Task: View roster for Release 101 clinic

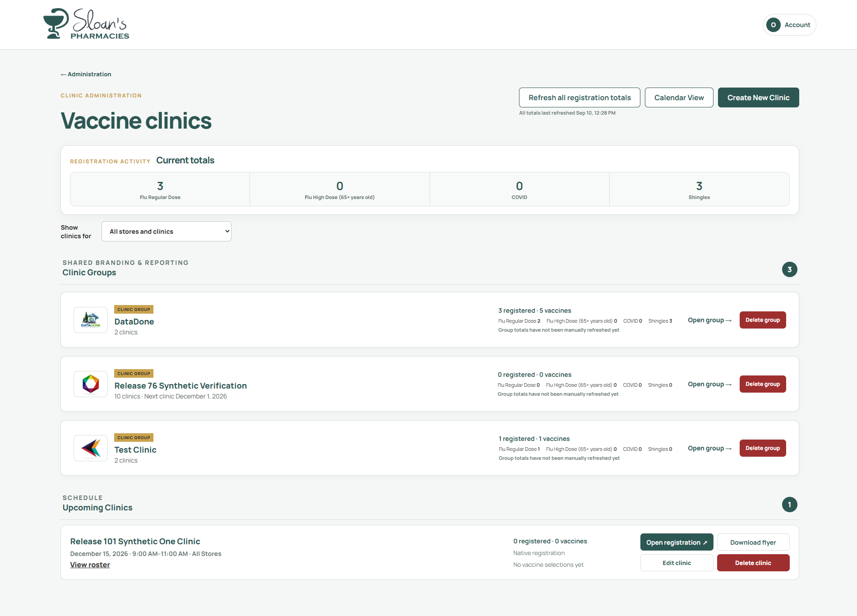Action: [x=90, y=565]
